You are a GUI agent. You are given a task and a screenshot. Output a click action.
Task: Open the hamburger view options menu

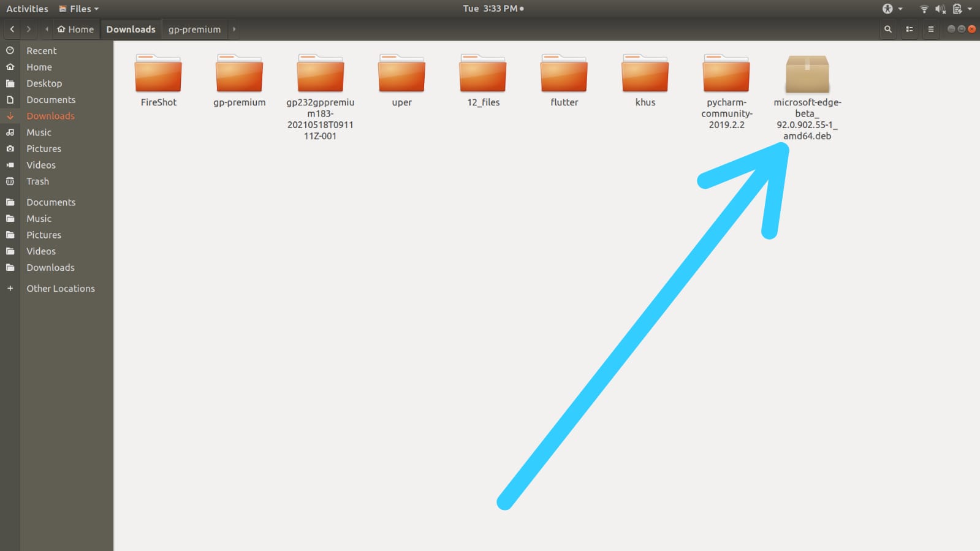click(x=930, y=29)
